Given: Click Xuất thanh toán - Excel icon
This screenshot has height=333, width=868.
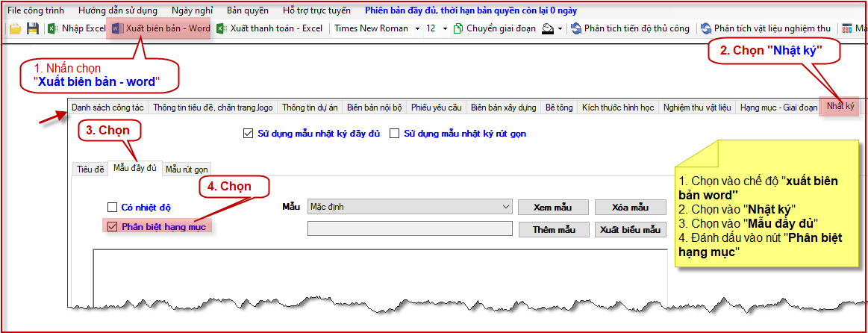Looking at the screenshot, I should click(x=221, y=28).
